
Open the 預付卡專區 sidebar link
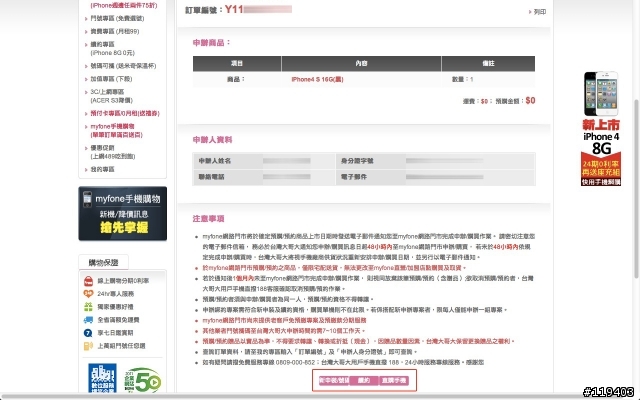(x=125, y=113)
